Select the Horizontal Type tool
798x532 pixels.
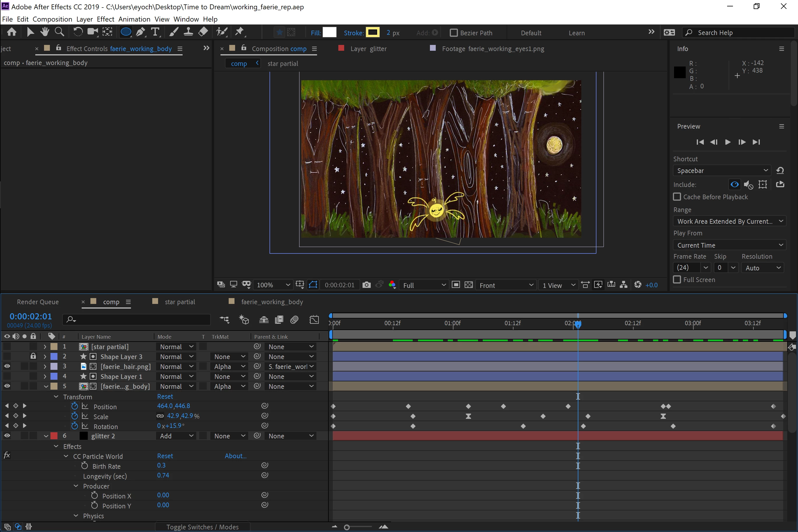click(155, 32)
